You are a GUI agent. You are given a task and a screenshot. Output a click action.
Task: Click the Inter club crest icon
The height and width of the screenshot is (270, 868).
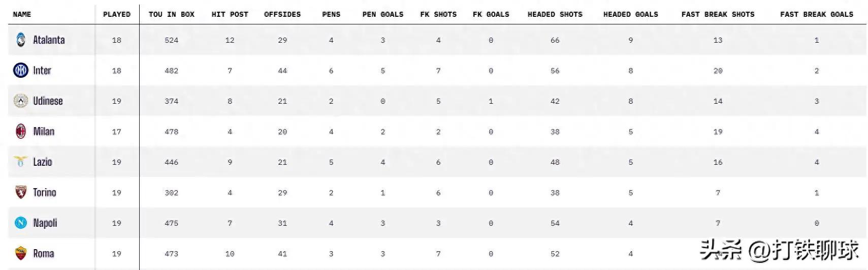pos(21,70)
